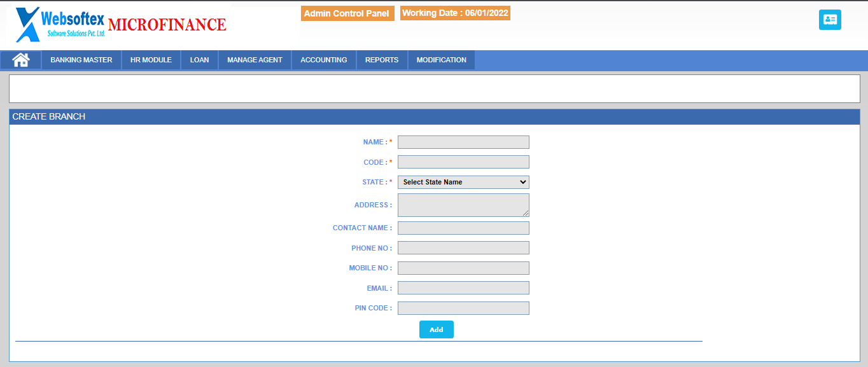This screenshot has width=868, height=367.
Task: Open the Reports menu
Action: coord(382,60)
